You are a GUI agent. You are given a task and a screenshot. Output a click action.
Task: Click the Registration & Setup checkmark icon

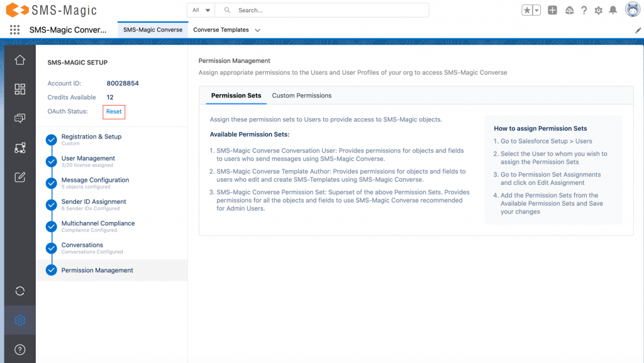pyautogui.click(x=52, y=140)
